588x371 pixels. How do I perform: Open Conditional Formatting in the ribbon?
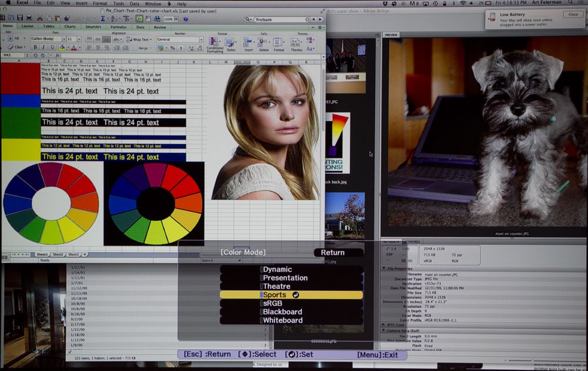pyautogui.click(x=215, y=45)
